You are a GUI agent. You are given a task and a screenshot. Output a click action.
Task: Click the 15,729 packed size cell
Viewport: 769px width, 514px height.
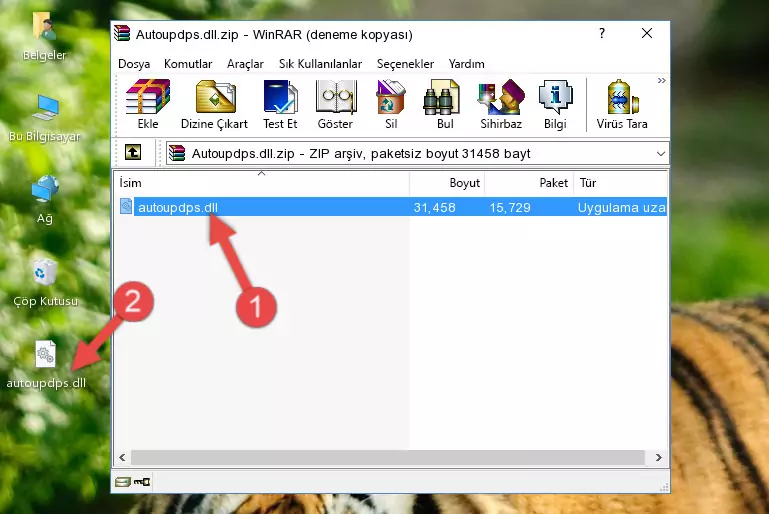click(510, 207)
